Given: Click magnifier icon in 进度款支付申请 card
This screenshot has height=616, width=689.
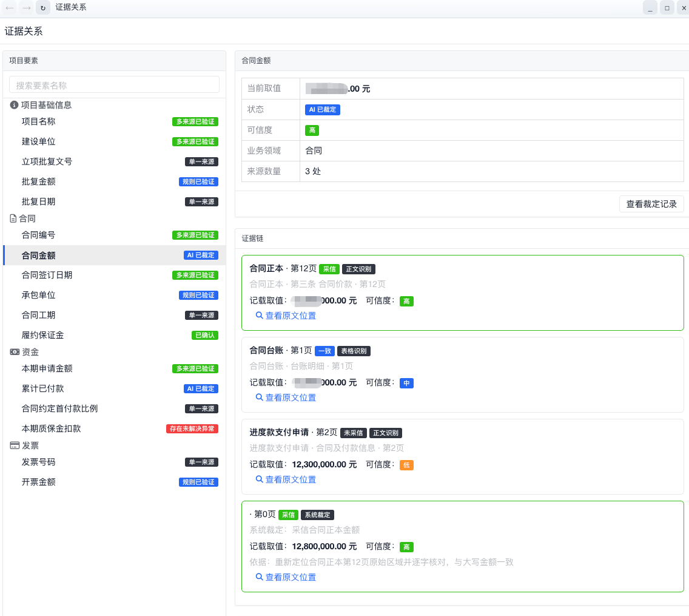Looking at the screenshot, I should (x=259, y=479).
